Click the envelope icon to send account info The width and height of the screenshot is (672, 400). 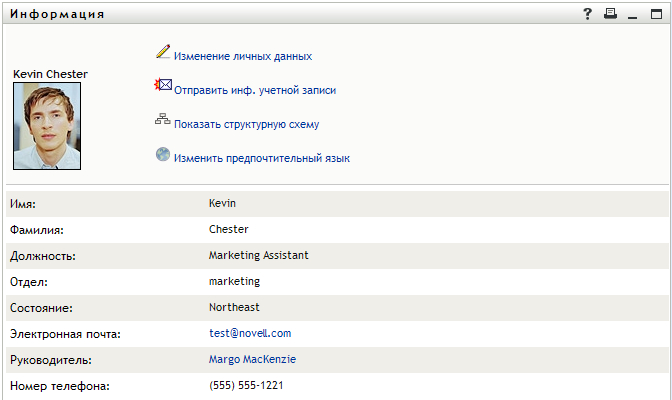163,86
